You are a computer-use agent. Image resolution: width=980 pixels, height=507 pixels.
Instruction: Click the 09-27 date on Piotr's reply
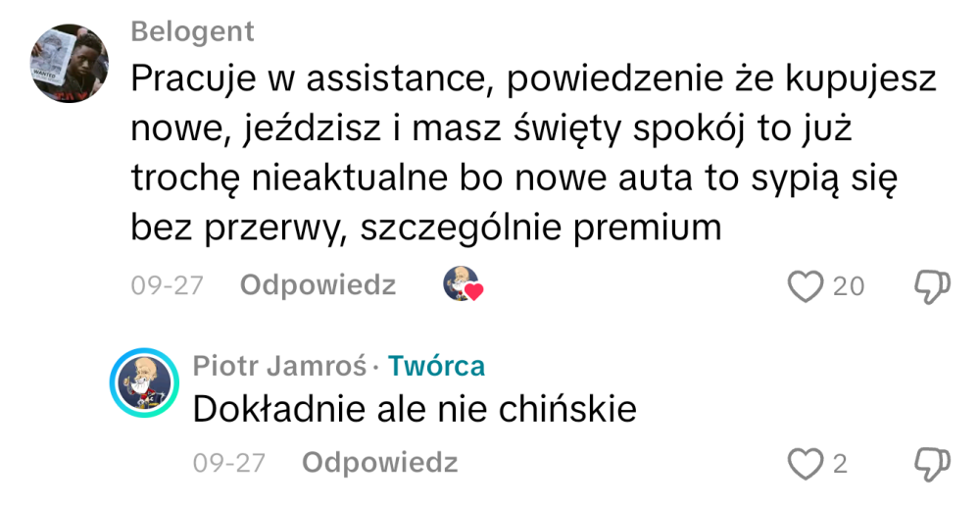click(228, 462)
